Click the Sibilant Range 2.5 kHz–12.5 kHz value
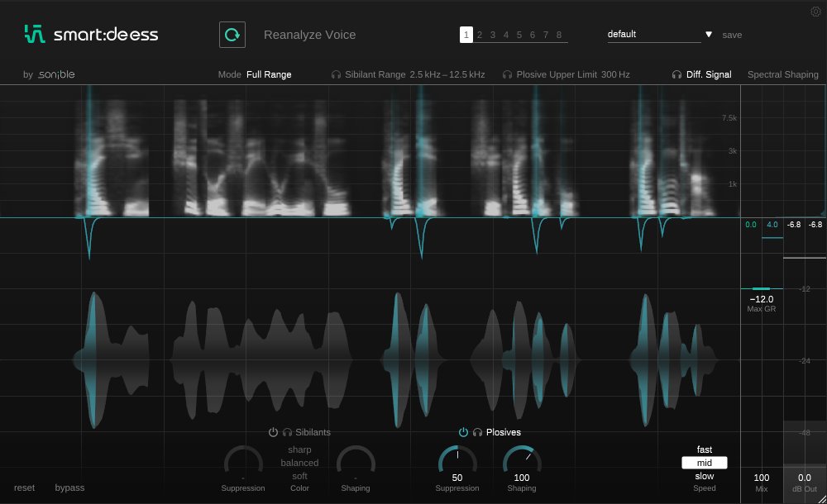 click(x=447, y=75)
